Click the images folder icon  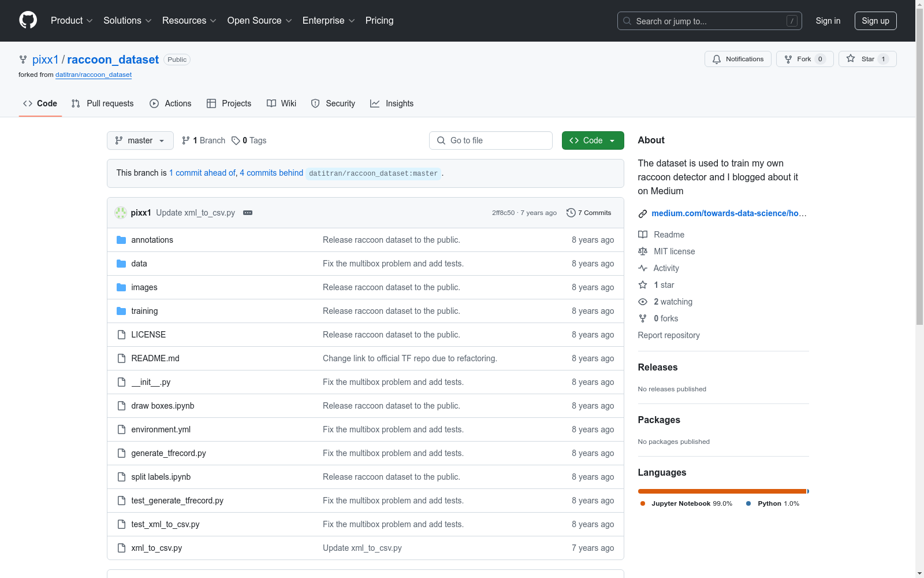coord(121,287)
